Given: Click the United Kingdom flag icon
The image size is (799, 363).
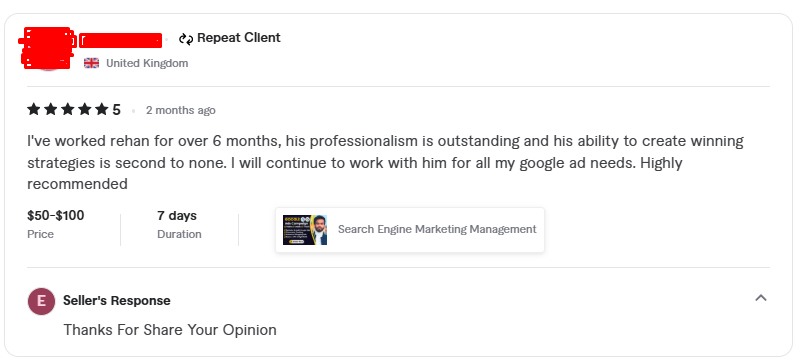Looking at the screenshot, I should pos(92,63).
